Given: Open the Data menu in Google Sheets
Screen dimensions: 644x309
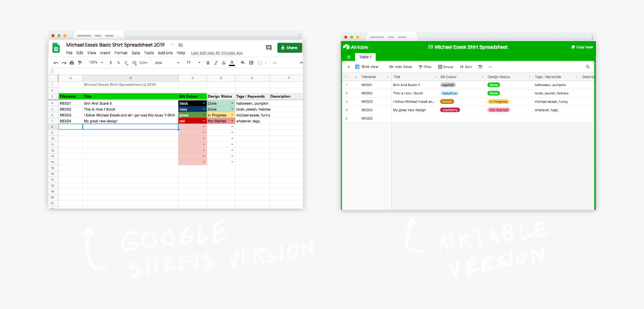Looking at the screenshot, I should [x=136, y=53].
